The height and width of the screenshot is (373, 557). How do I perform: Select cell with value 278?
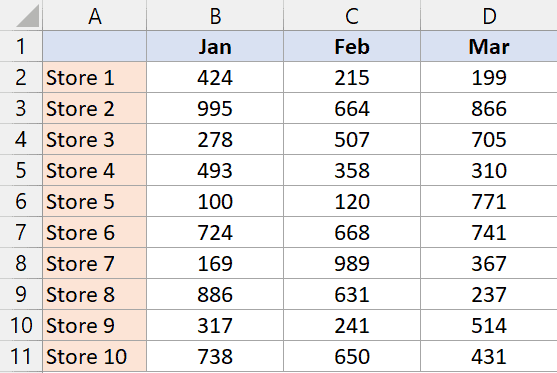coord(215,139)
